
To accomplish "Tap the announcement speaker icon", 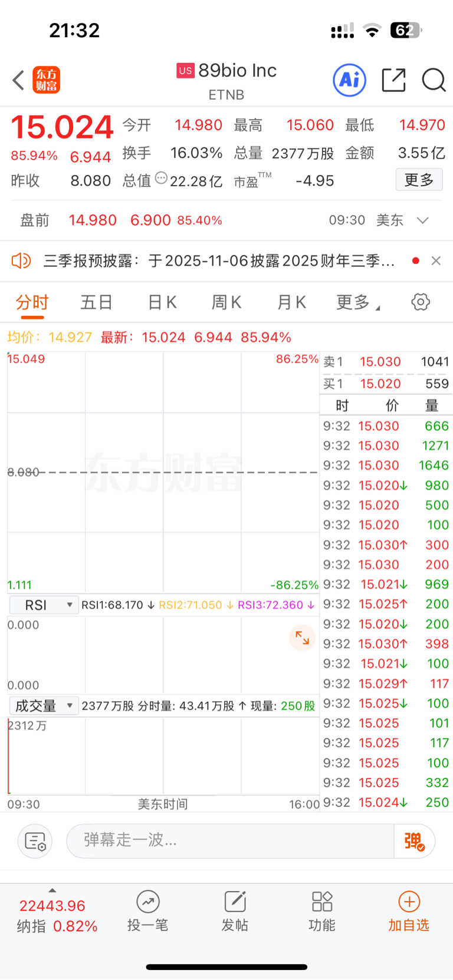I will (x=21, y=260).
